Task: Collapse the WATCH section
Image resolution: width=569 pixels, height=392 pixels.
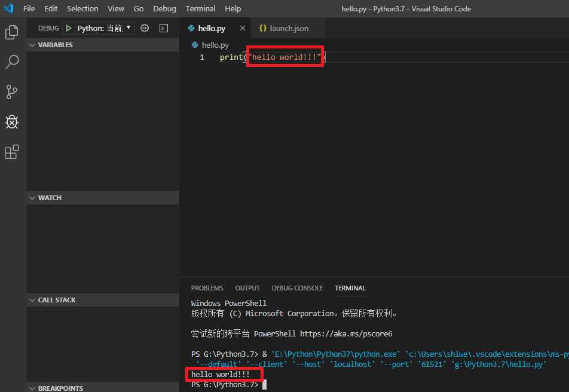Action: (x=103, y=198)
